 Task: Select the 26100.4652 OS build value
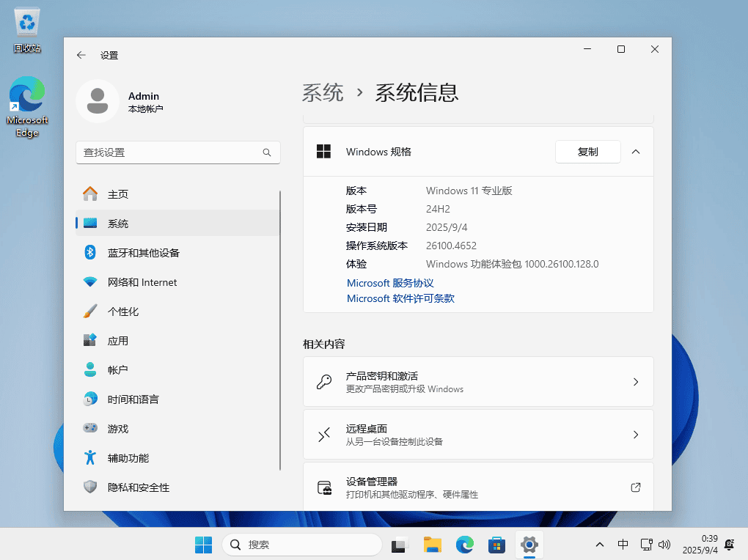451,246
